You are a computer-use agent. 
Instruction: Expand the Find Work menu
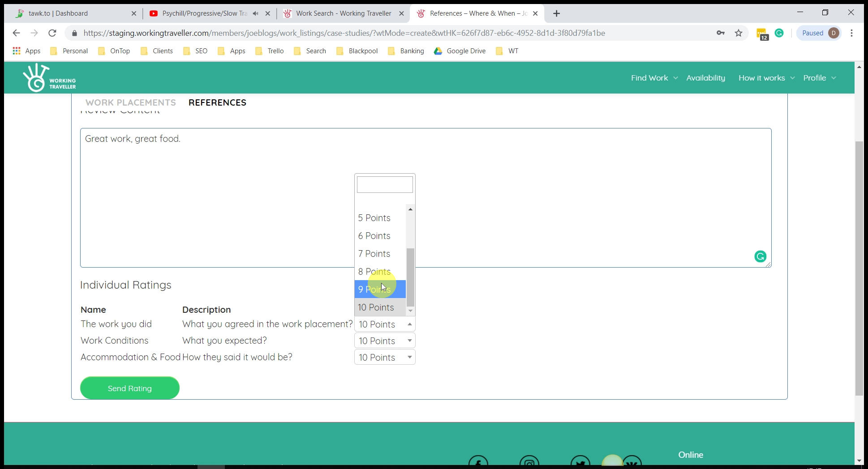[x=654, y=78]
